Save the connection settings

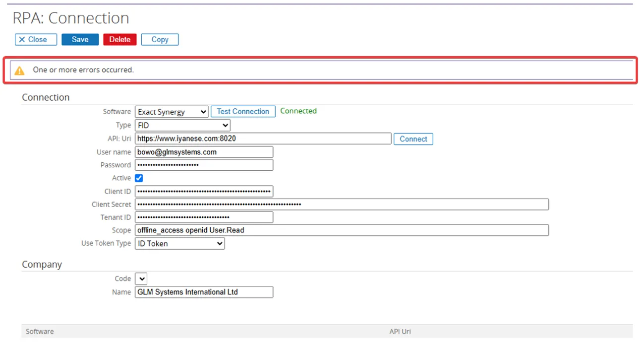(80, 40)
